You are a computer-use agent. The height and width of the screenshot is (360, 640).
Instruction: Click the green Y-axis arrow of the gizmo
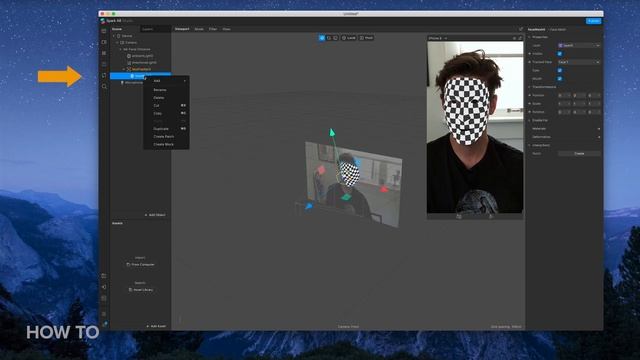pyautogui.click(x=332, y=132)
